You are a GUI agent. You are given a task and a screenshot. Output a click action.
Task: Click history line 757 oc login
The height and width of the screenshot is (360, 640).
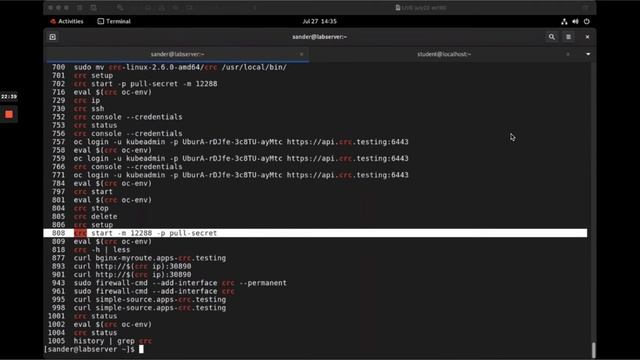[230, 142]
